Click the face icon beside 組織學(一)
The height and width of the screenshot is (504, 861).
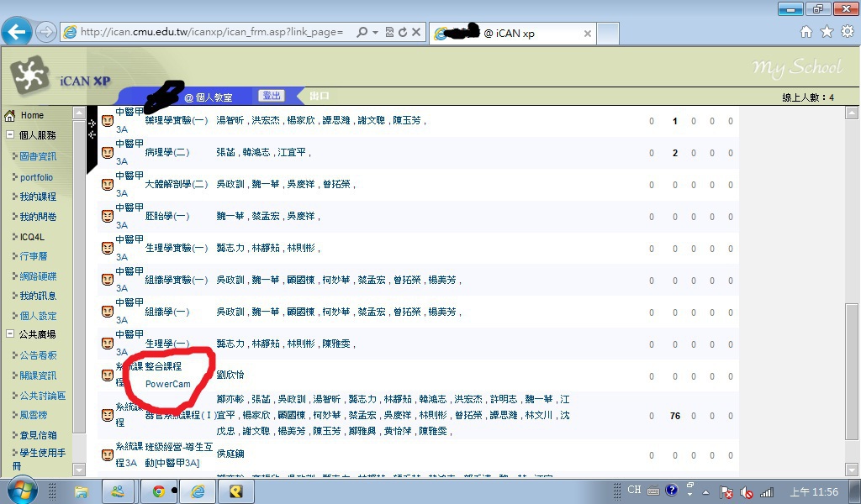pyautogui.click(x=108, y=312)
